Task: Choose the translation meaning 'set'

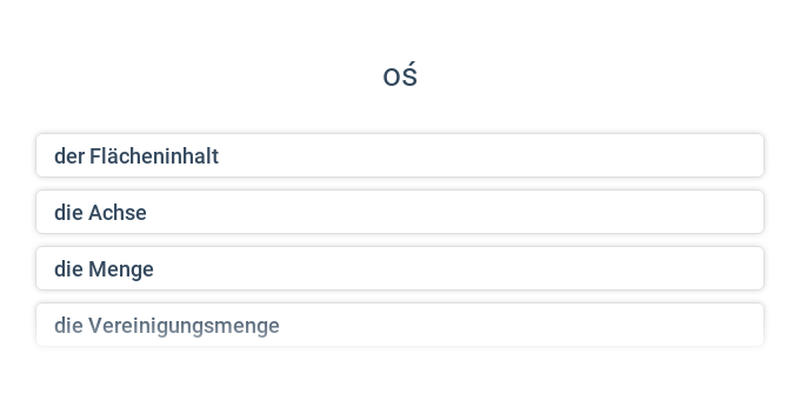Action: click(x=400, y=269)
